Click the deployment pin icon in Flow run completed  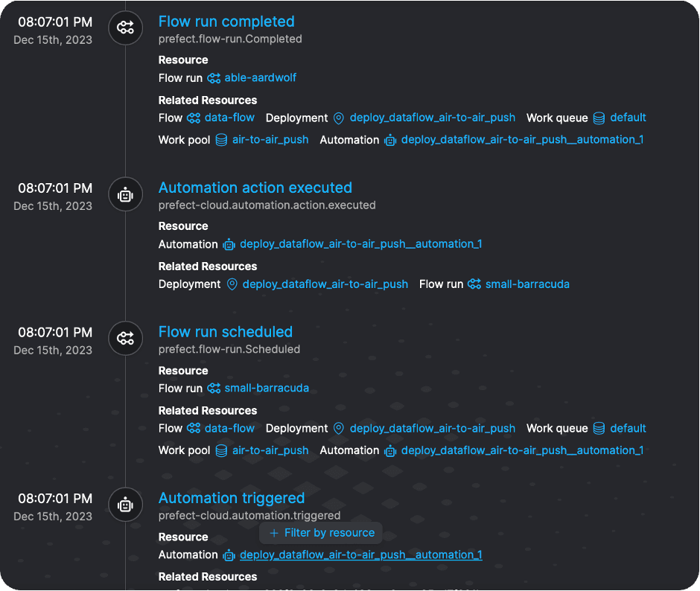339,118
